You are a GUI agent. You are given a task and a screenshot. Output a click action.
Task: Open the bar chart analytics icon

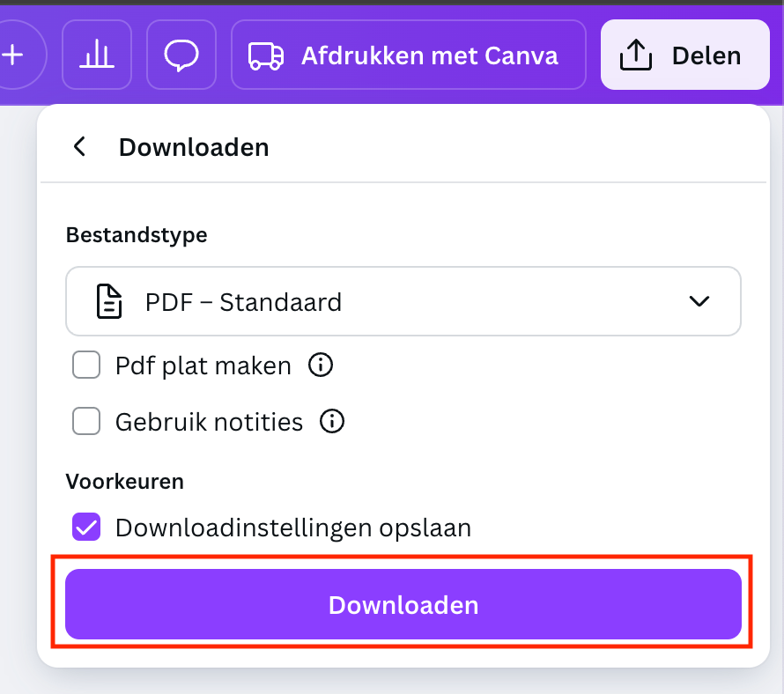97,55
